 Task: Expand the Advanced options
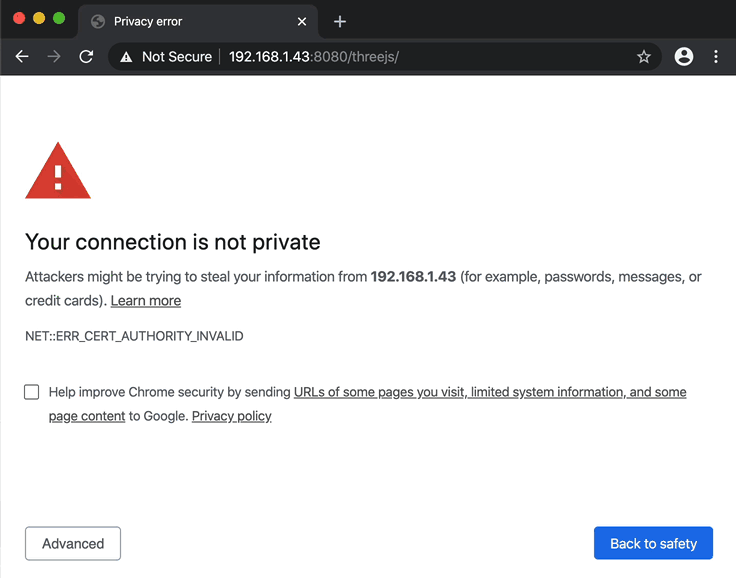tap(73, 544)
